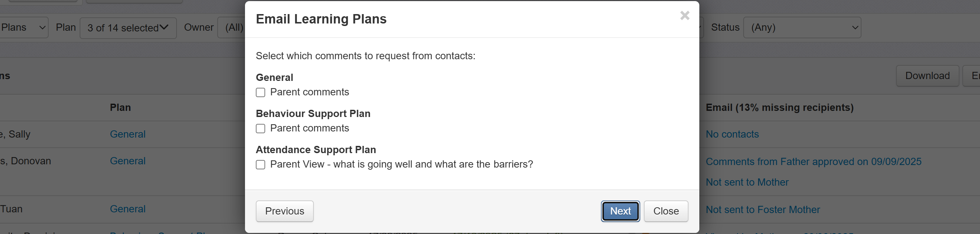Open the Plan '3 of 14 selected' dropdown
The width and height of the screenshot is (980, 234).
coord(128,28)
